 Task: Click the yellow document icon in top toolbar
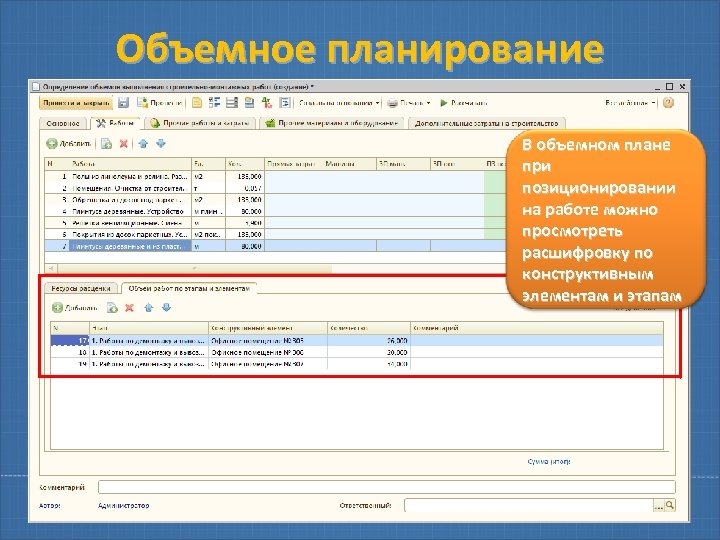[197, 103]
